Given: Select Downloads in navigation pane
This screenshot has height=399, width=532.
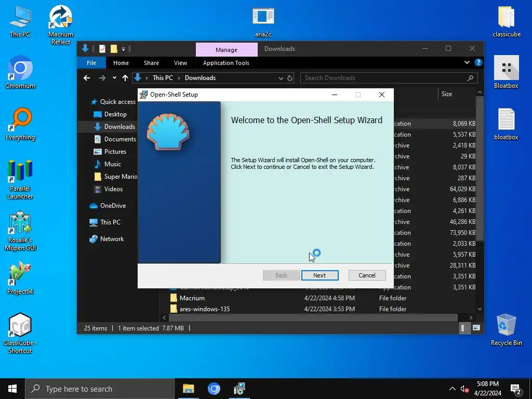Looking at the screenshot, I should [114, 127].
